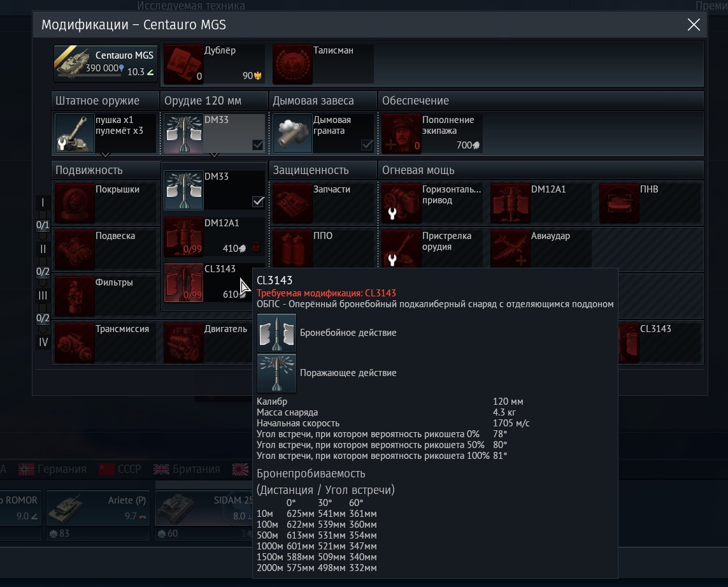Select the Покрышки tires modification icon

[75, 203]
